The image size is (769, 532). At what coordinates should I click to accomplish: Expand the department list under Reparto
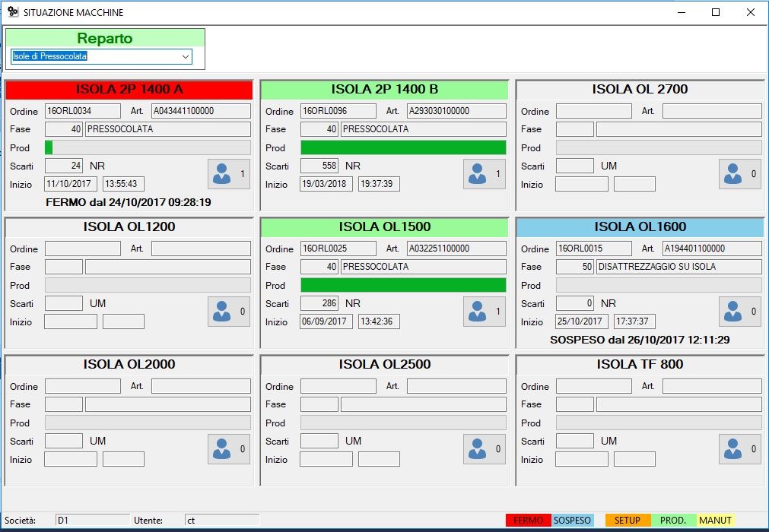coord(186,56)
